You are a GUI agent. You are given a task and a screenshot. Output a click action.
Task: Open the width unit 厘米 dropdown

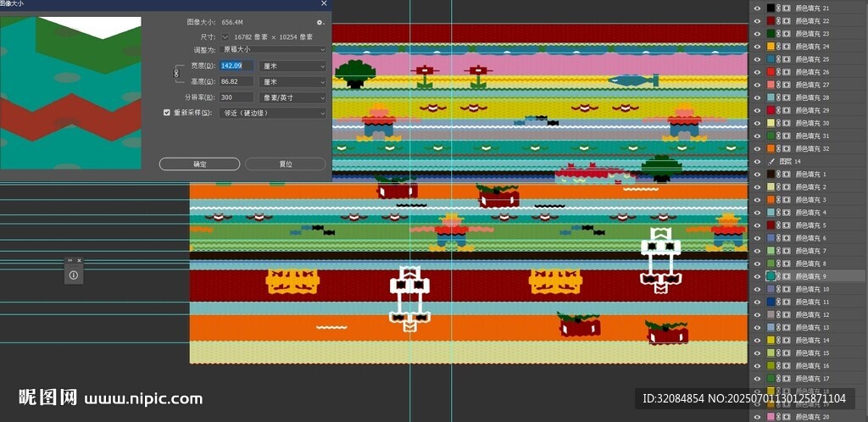pos(292,66)
